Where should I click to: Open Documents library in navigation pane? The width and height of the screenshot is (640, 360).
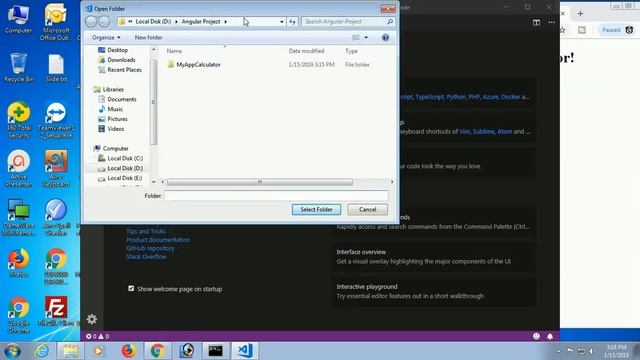tap(117, 99)
